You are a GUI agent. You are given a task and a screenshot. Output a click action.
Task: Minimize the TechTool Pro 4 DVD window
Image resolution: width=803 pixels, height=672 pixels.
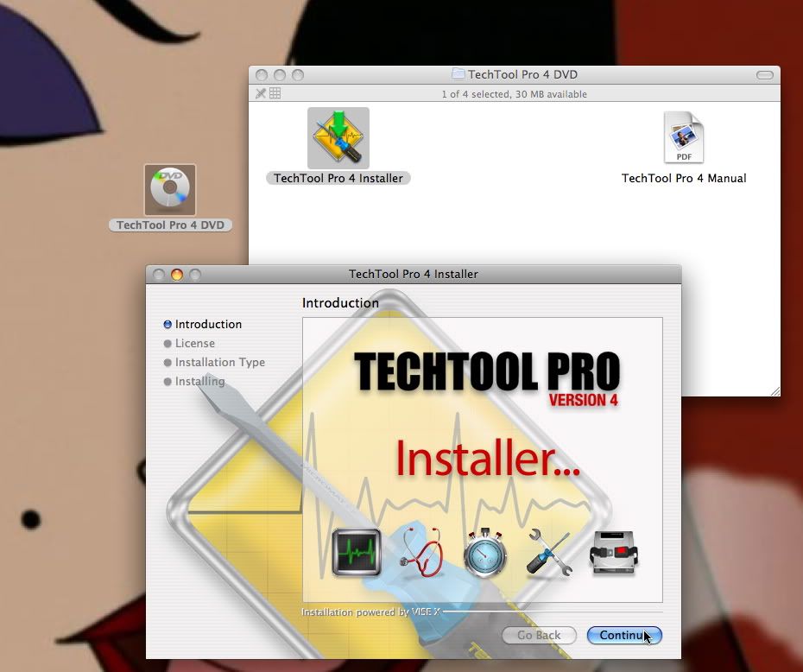[x=280, y=75]
